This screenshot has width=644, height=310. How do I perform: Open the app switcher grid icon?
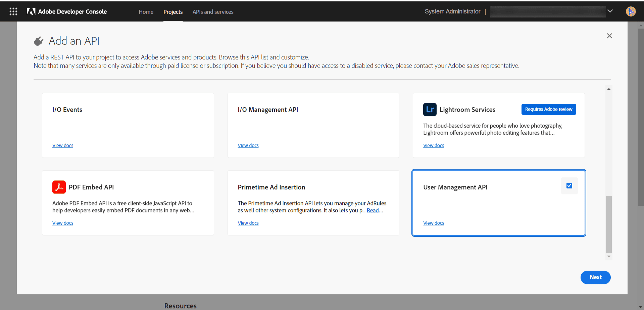13,11
